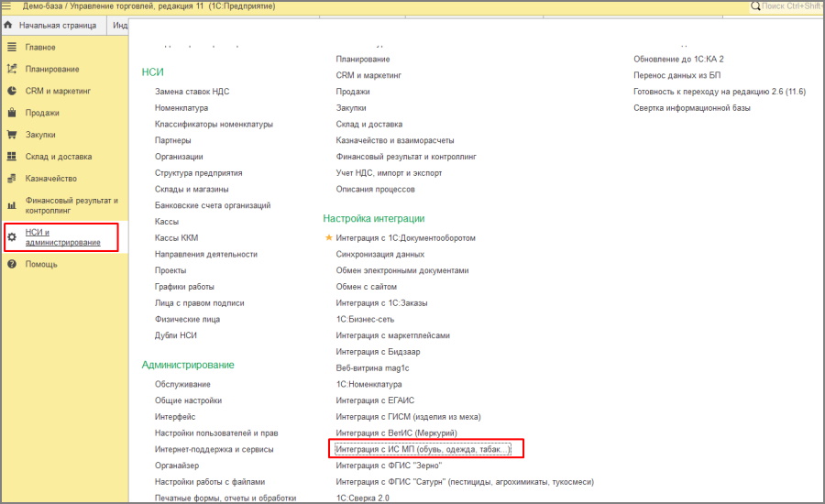Viewport: 825px width, 504px height.
Task: Click the home icon on Начальная страница tab
Action: tap(8, 25)
